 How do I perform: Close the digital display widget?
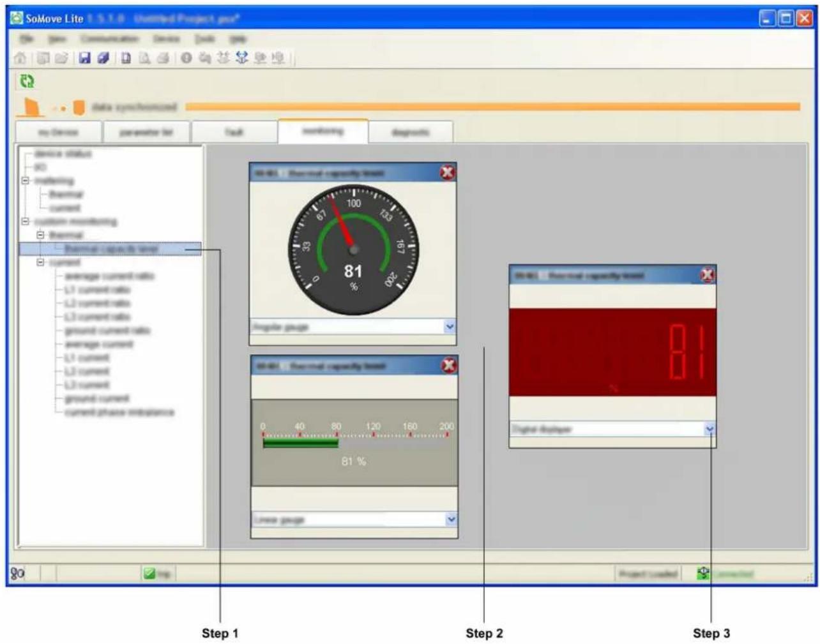coord(708,275)
